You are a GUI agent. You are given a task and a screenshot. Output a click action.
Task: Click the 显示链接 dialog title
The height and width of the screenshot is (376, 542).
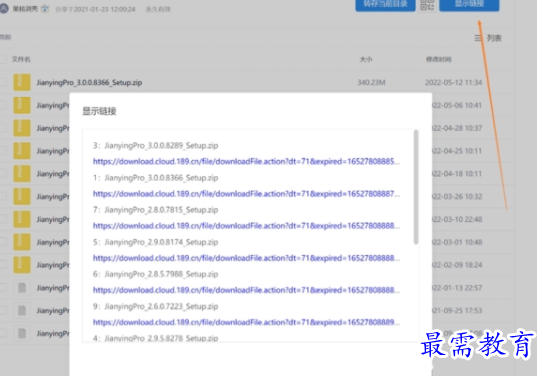[x=99, y=111]
